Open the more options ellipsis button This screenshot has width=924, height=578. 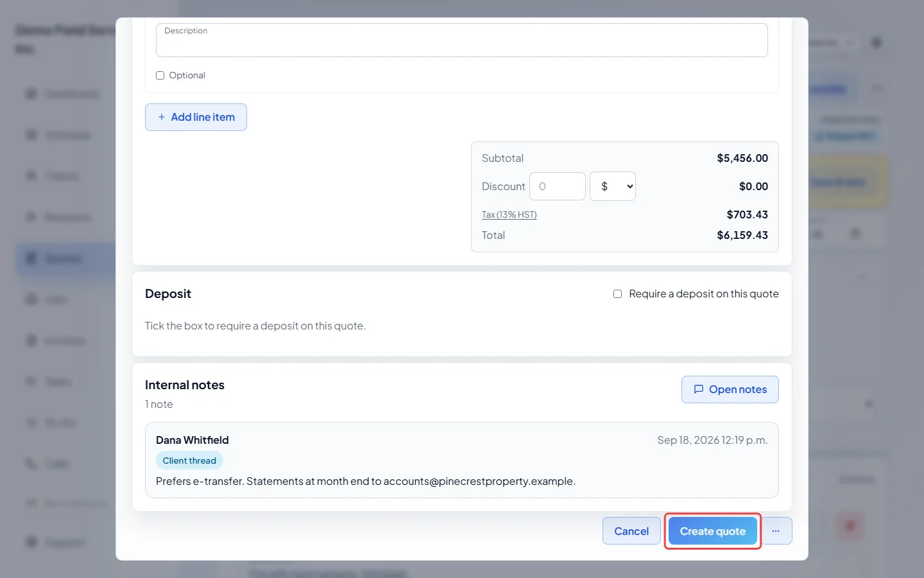776,531
